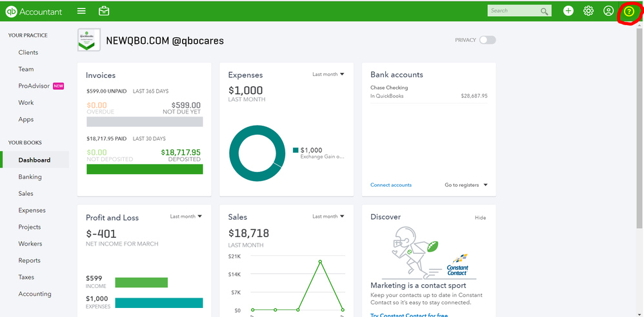Image resolution: width=644 pixels, height=317 pixels.
Task: Open Work in the sidebar
Action: [x=26, y=102]
